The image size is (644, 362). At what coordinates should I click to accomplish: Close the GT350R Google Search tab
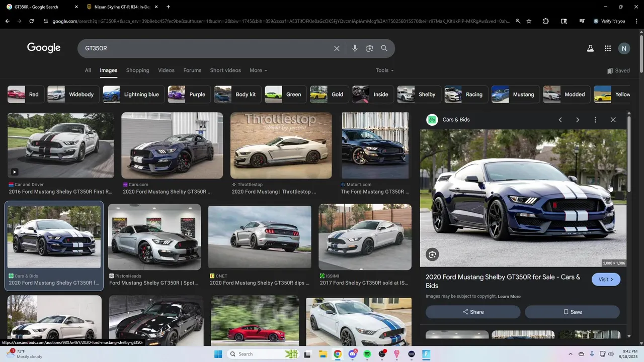pyautogui.click(x=76, y=7)
